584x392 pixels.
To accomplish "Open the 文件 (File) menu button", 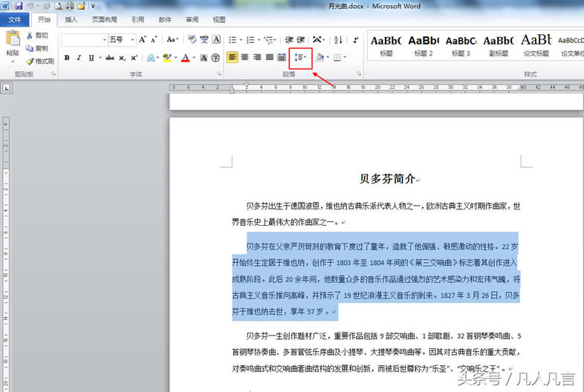I will coord(15,20).
